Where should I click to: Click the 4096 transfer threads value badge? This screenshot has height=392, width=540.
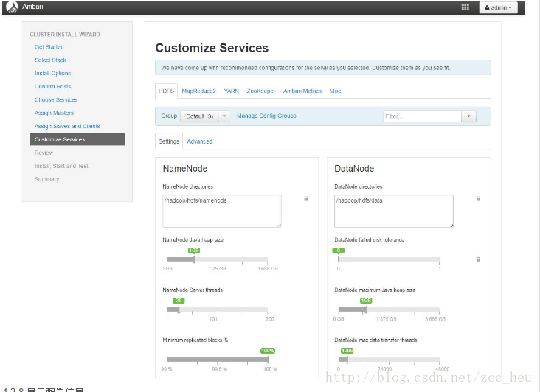coord(347,351)
